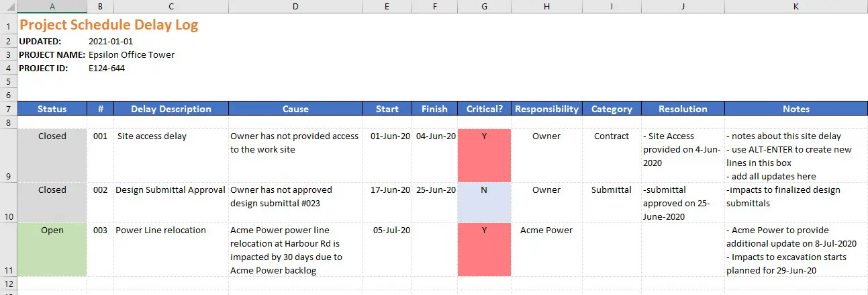868x295 pixels.
Task: Select column I header
Action: (x=612, y=6)
